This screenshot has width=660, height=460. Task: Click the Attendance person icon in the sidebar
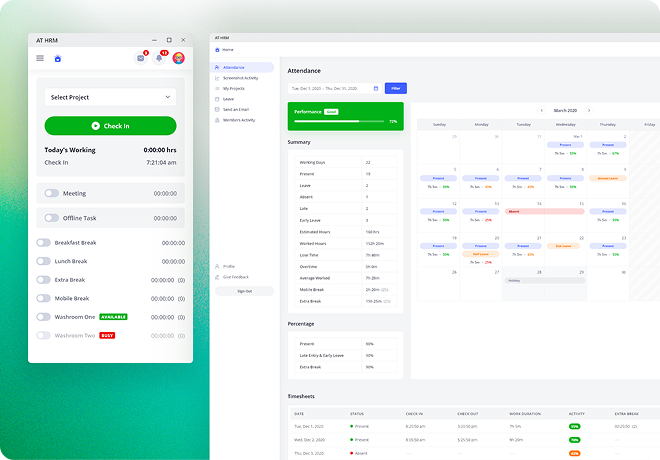coord(217,67)
